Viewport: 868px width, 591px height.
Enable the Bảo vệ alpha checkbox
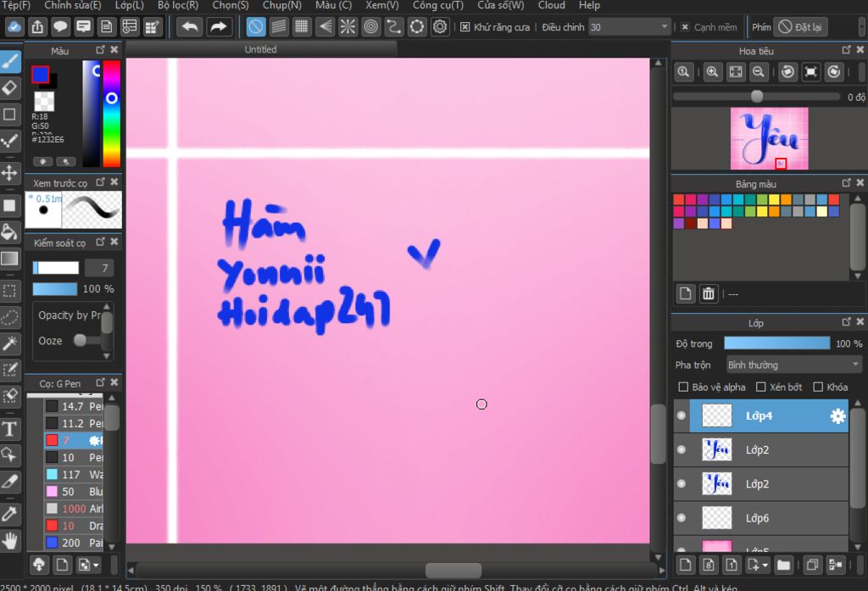pos(684,387)
